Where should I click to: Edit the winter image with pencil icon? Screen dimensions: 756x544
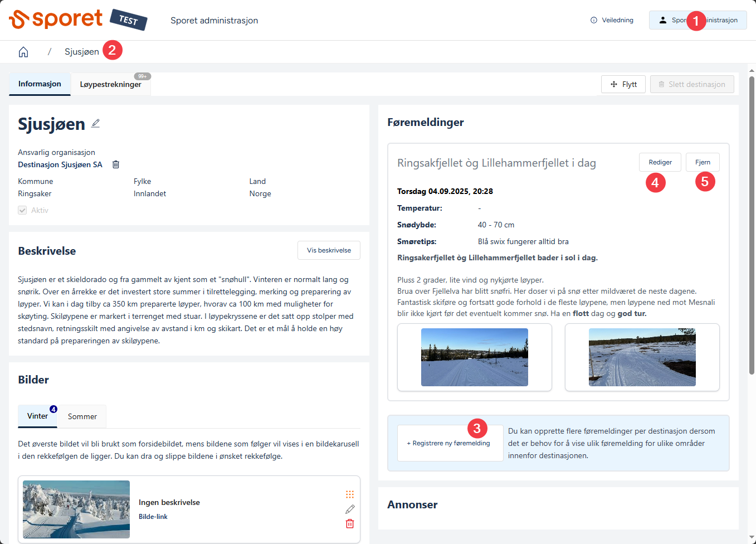[350, 509]
